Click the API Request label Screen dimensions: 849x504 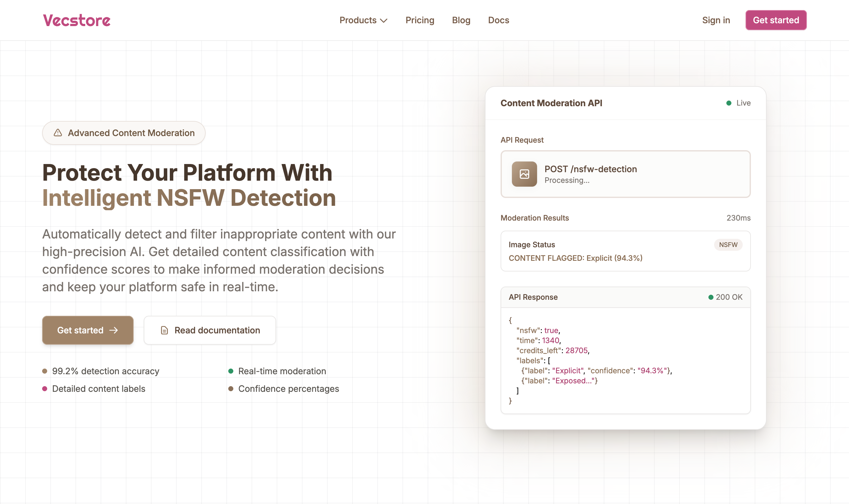(x=522, y=140)
